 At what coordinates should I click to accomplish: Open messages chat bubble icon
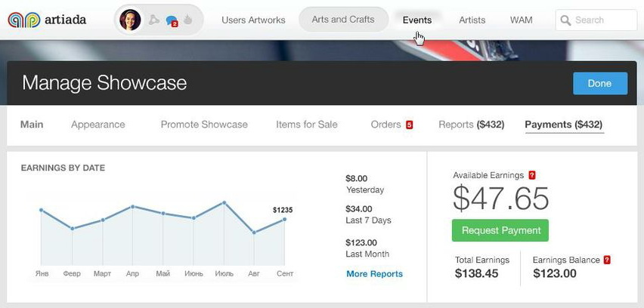172,20
